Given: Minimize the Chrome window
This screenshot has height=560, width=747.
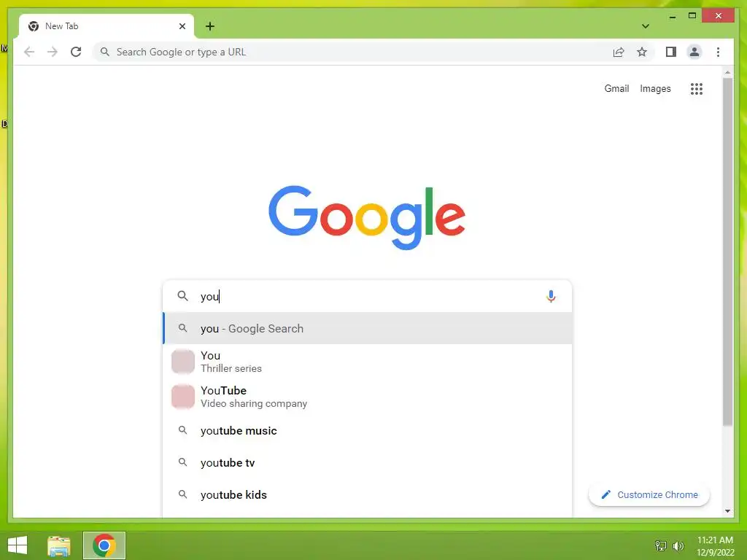Looking at the screenshot, I should [x=672, y=16].
